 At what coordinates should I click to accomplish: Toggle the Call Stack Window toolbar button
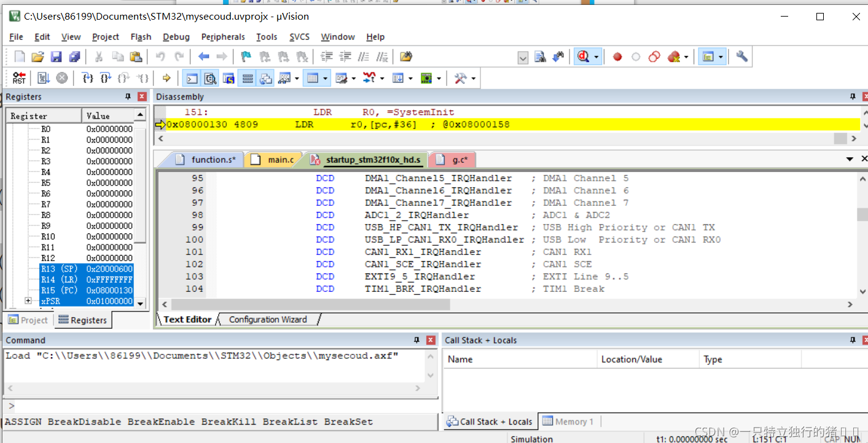(266, 78)
